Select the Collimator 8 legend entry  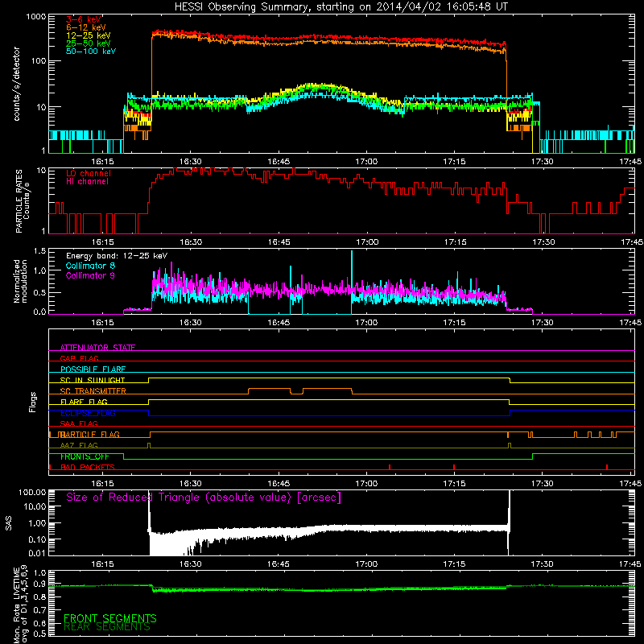(90, 266)
